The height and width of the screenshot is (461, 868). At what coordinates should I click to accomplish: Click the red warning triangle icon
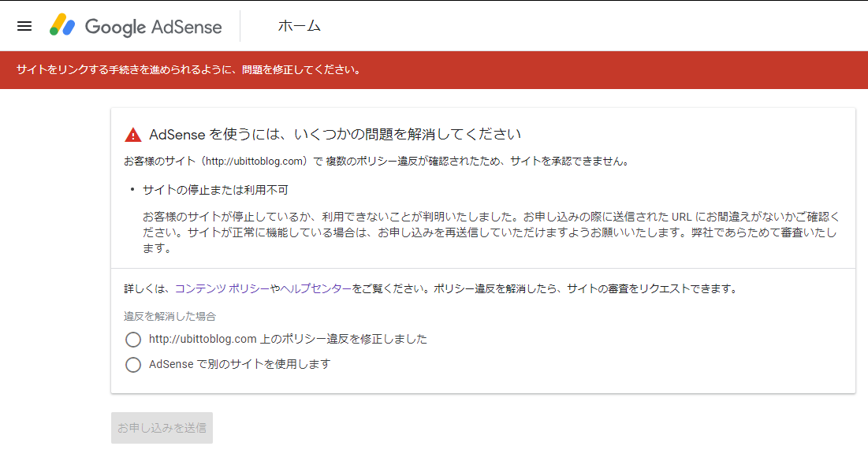point(133,135)
